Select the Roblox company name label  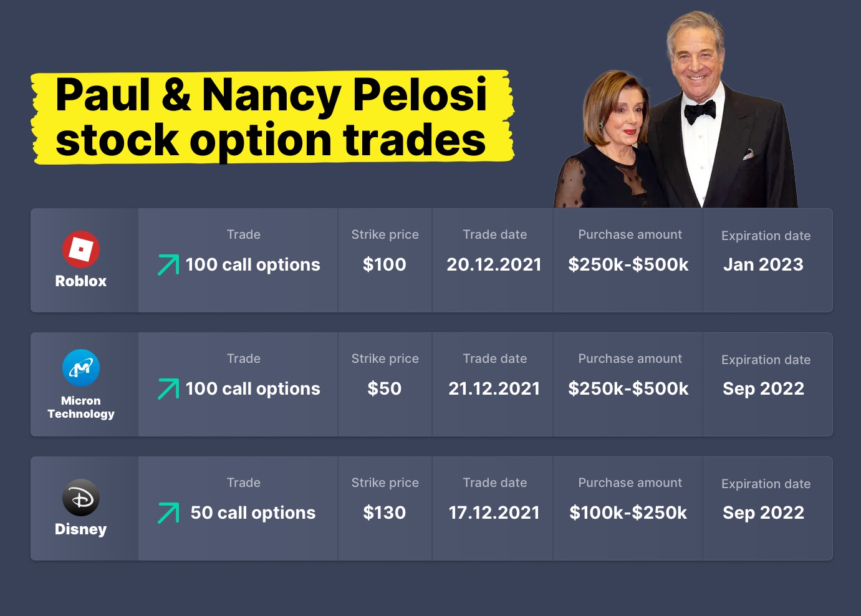(x=81, y=281)
